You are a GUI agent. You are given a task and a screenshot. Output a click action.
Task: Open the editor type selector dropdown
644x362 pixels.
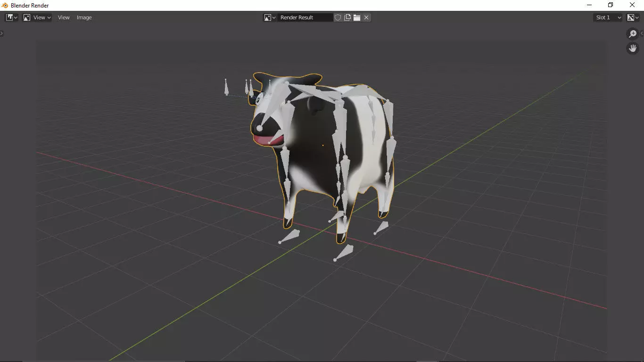[x=11, y=17]
